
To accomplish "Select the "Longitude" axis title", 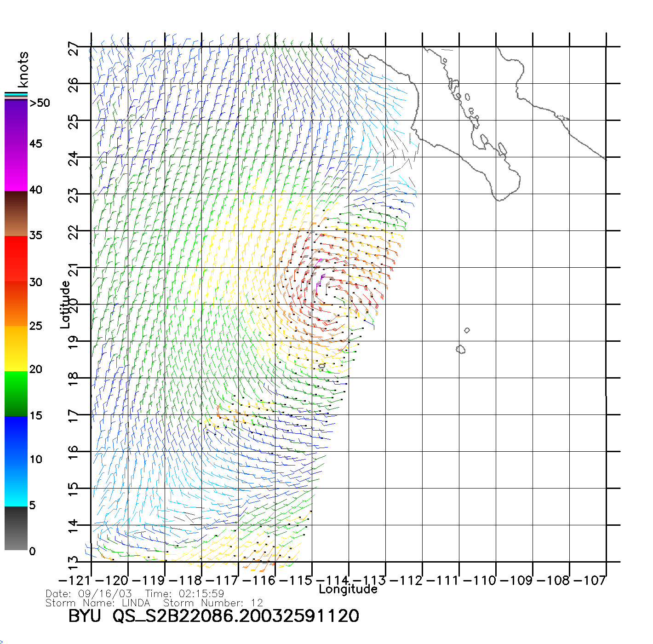I will pos(348,589).
